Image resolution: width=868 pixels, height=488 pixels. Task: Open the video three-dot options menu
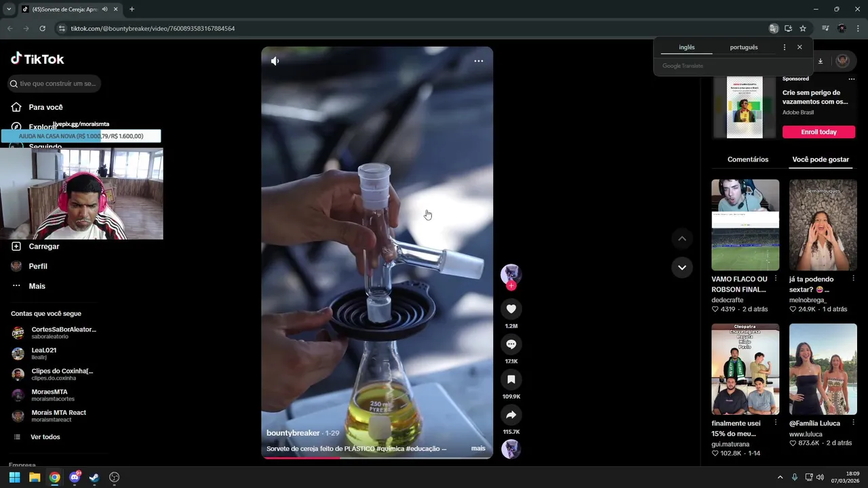click(479, 61)
